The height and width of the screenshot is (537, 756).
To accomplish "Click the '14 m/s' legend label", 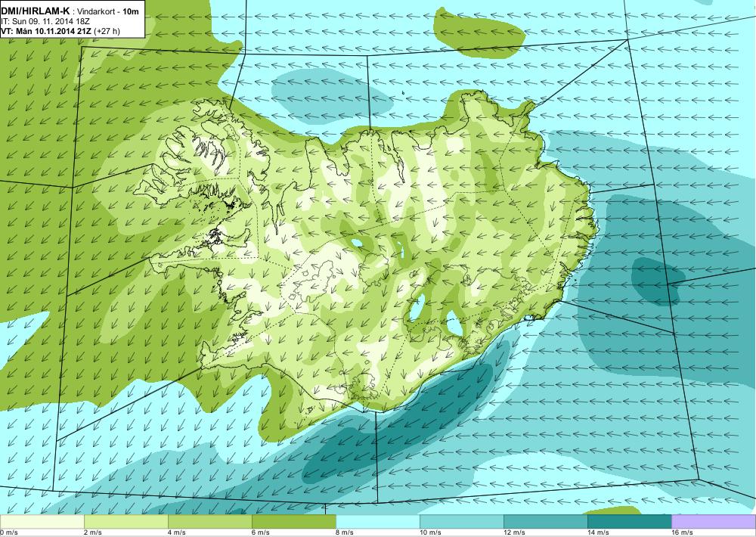I will 598,532.
